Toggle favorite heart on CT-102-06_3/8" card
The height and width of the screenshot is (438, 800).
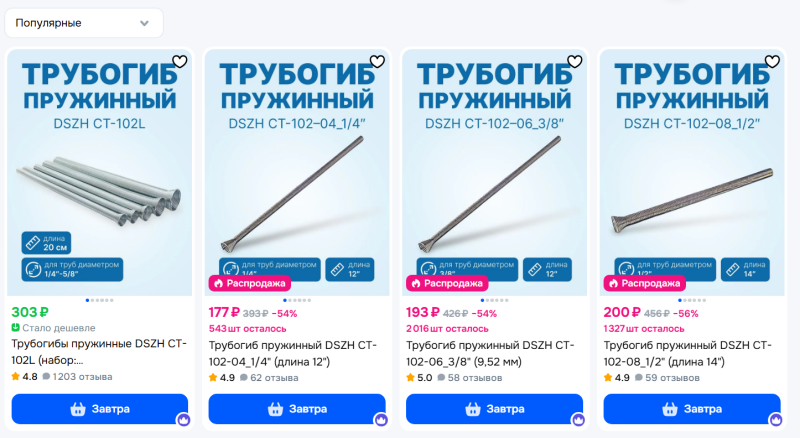pos(574,61)
